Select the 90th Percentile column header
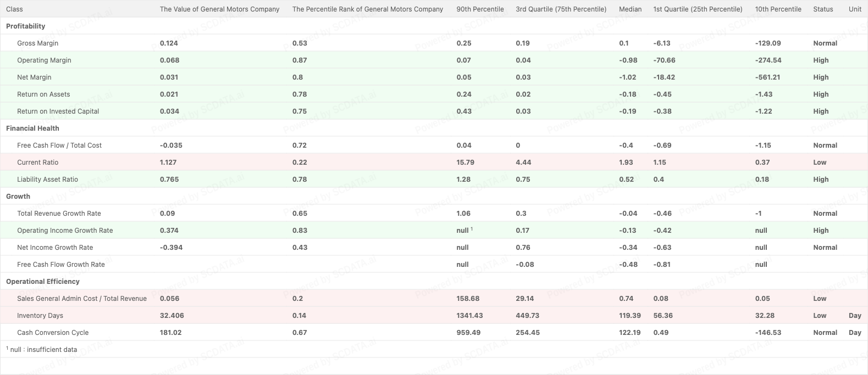Screen dimensions: 868x375 (480, 9)
